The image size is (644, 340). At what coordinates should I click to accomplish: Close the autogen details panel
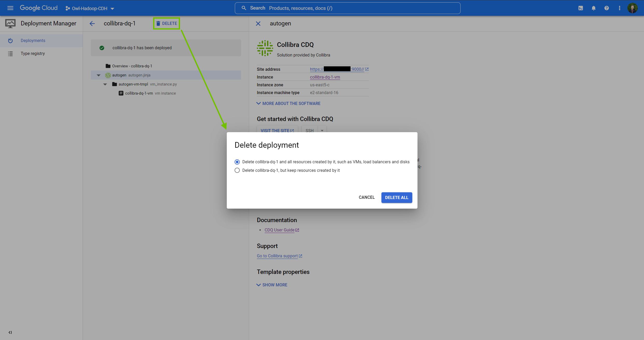258,24
